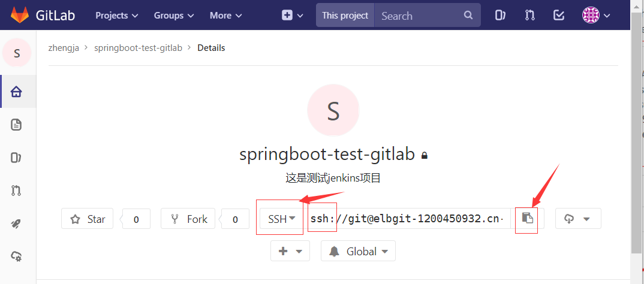Image resolution: width=644 pixels, height=284 pixels.
Task: Open the new item plus dropdown
Action: pos(293,16)
